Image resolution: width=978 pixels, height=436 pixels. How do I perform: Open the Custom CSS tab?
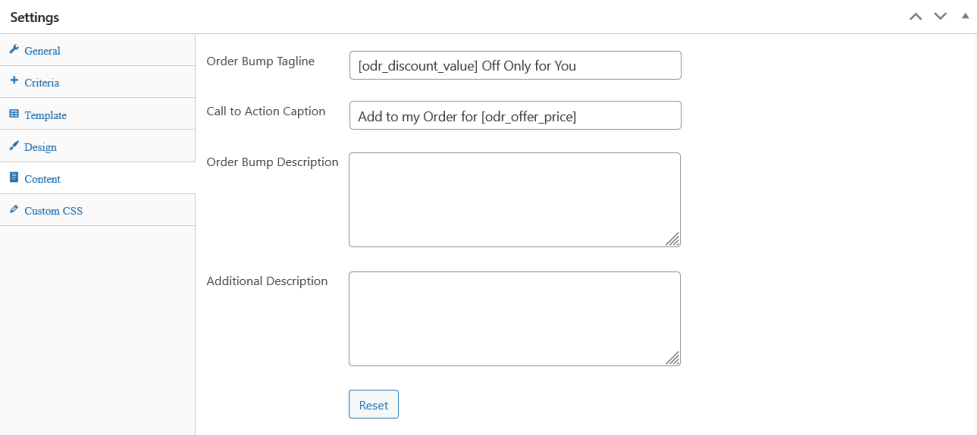(53, 211)
